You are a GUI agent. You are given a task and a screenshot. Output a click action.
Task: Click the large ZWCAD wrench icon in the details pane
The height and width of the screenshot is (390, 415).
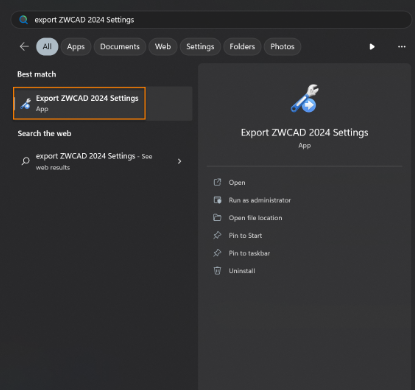pyautogui.click(x=305, y=98)
